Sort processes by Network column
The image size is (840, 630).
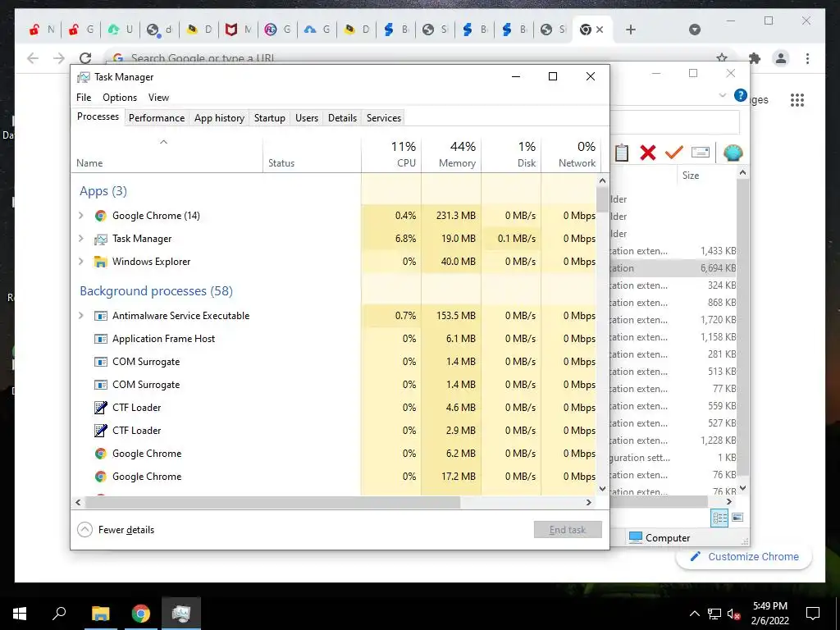click(x=571, y=154)
